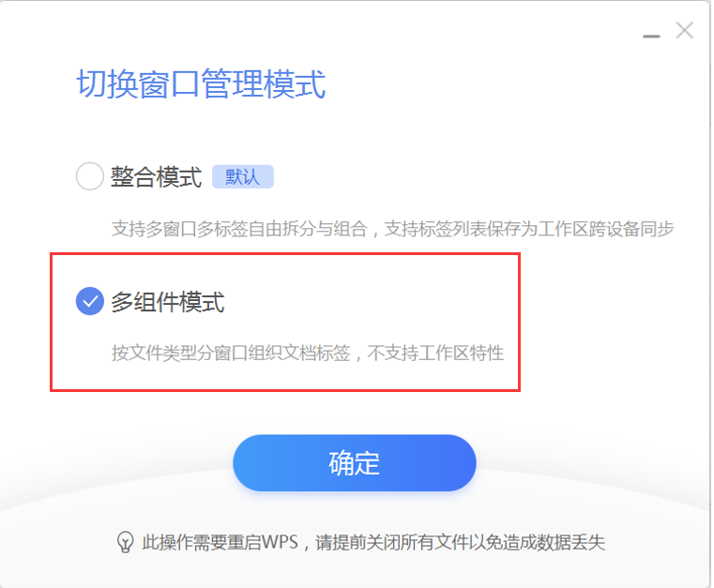
Task: Confirm with the 确定 button
Action: [355, 463]
